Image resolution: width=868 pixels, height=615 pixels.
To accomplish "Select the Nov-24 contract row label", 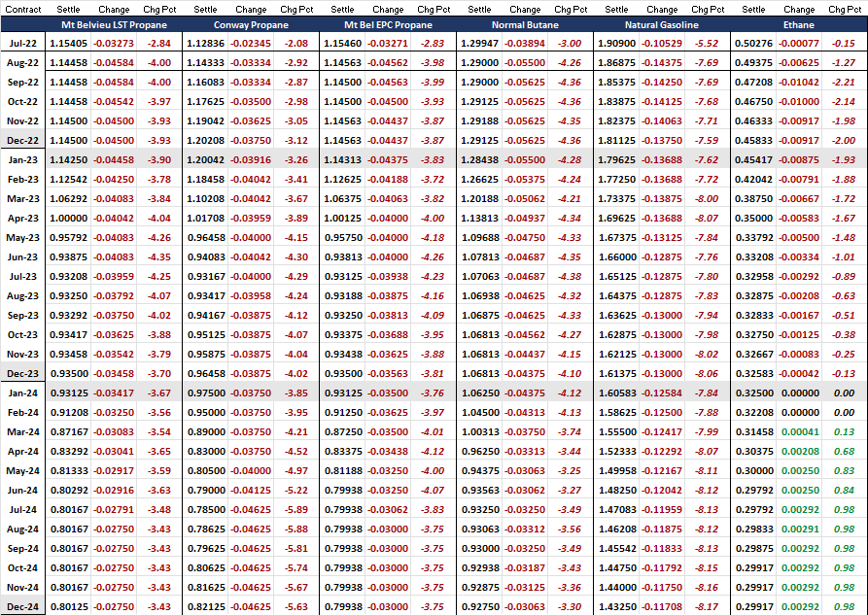I will (x=22, y=588).
